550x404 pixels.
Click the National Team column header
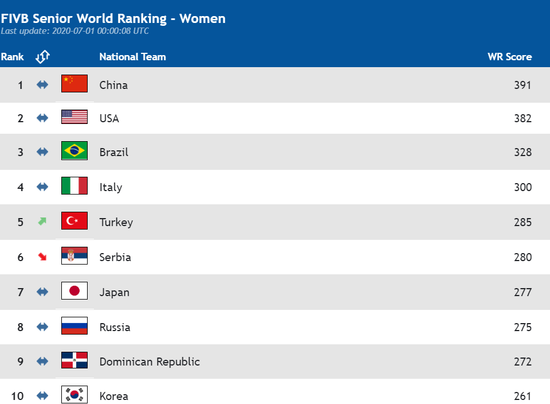133,56
